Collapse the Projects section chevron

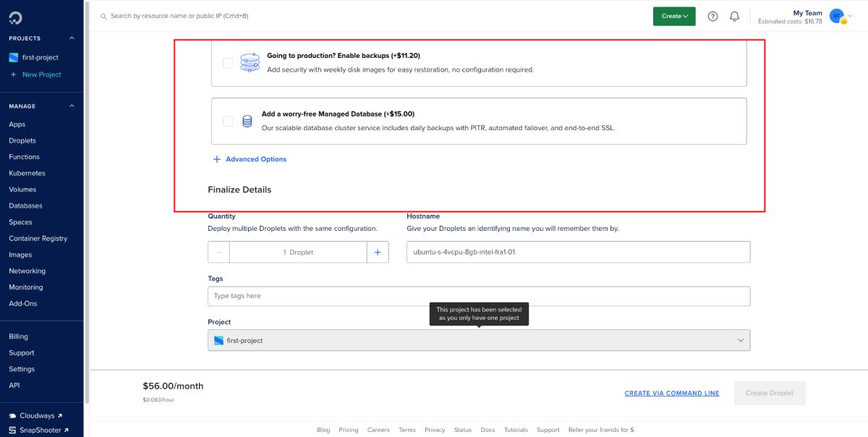[x=72, y=38]
